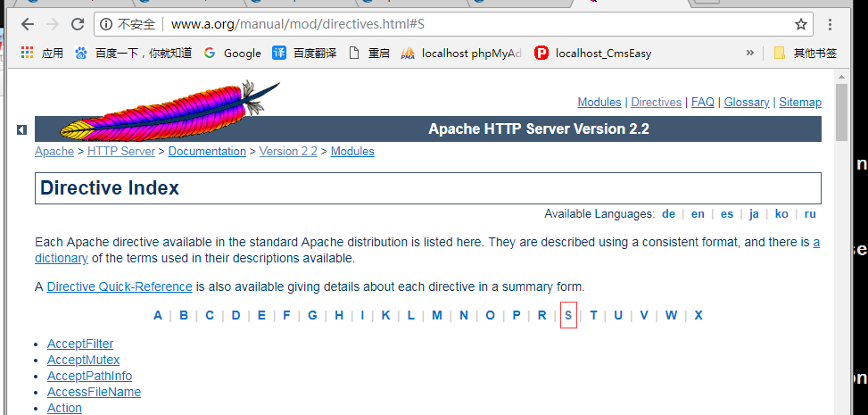Open the Baidu bookmark

[x=134, y=54]
